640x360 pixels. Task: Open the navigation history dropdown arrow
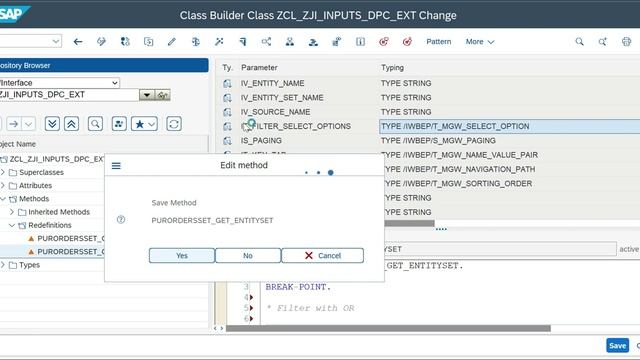click(x=29, y=124)
